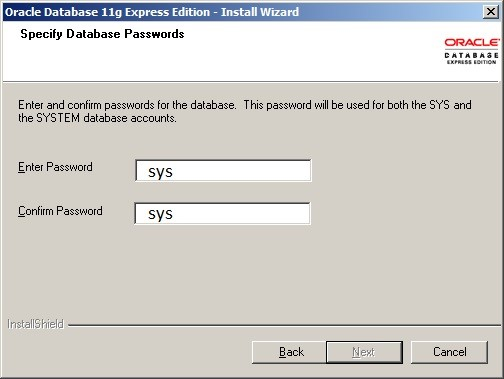Place the cursor after sys in the Confirm Password field
The height and width of the screenshot is (379, 504).
click(x=174, y=214)
